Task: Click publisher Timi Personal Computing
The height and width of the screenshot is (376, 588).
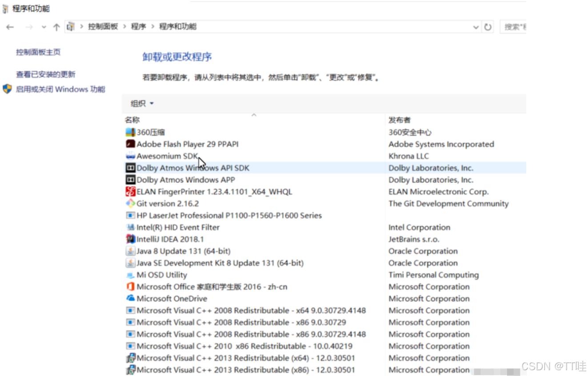Action: pos(434,275)
